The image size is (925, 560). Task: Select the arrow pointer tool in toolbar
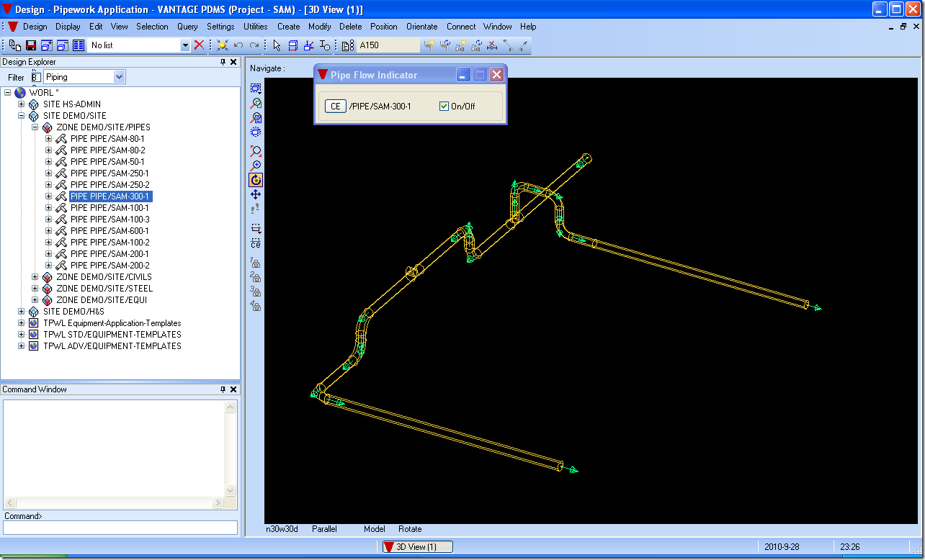coord(277,45)
